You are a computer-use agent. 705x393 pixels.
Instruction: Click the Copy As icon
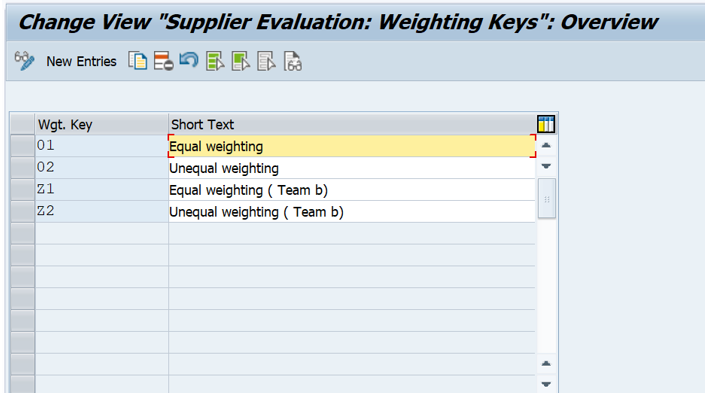click(x=138, y=61)
